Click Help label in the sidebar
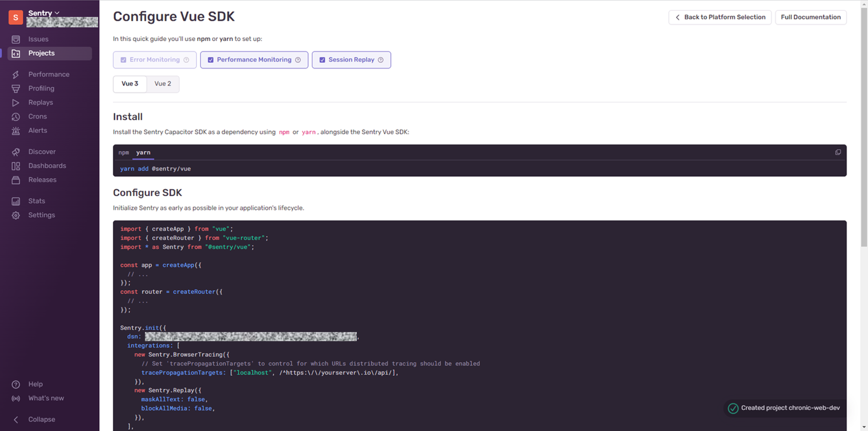The width and height of the screenshot is (868, 431). click(36, 384)
